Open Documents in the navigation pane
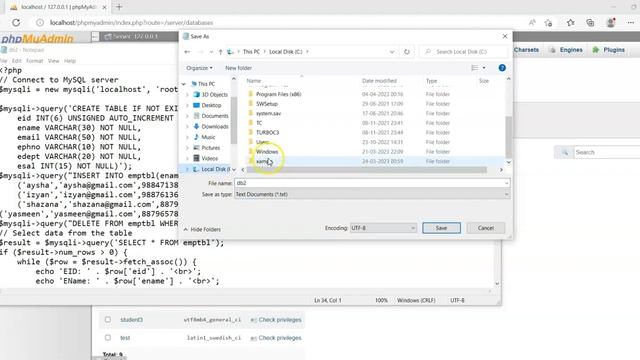640x360 pixels. click(x=215, y=116)
